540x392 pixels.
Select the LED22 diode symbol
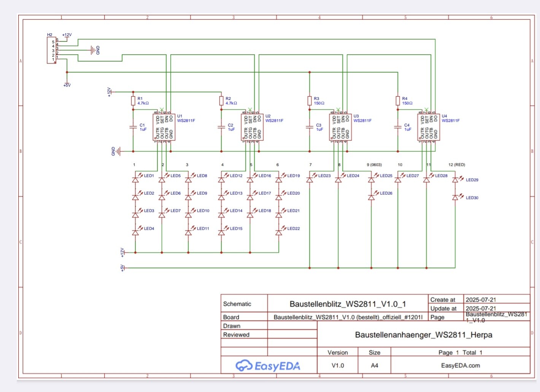(279, 231)
